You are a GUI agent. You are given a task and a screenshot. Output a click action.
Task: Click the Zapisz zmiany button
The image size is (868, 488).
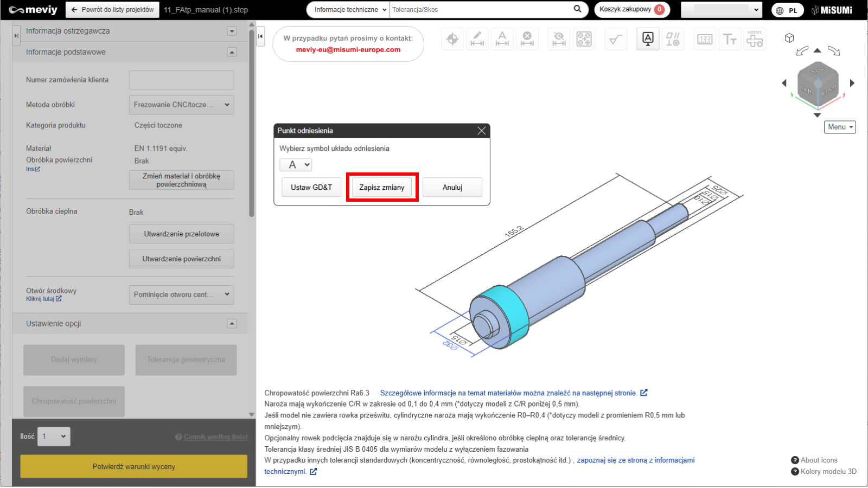coord(382,188)
